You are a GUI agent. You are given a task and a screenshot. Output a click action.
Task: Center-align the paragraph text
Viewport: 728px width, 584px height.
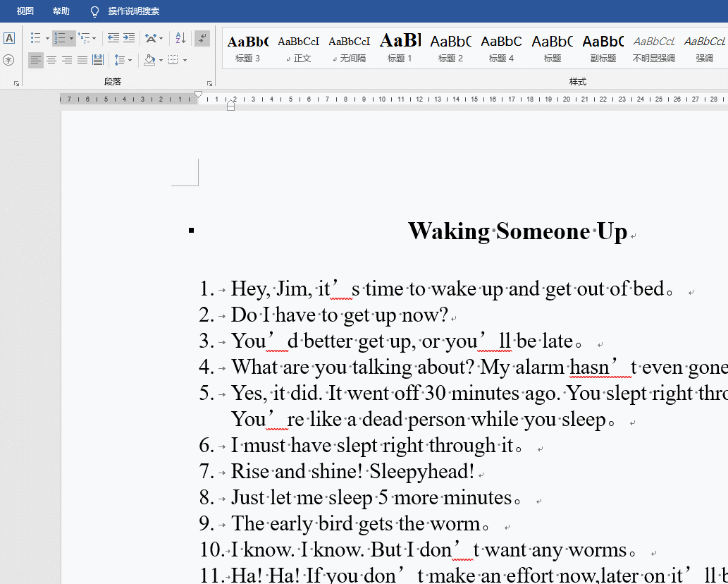pos(51,60)
